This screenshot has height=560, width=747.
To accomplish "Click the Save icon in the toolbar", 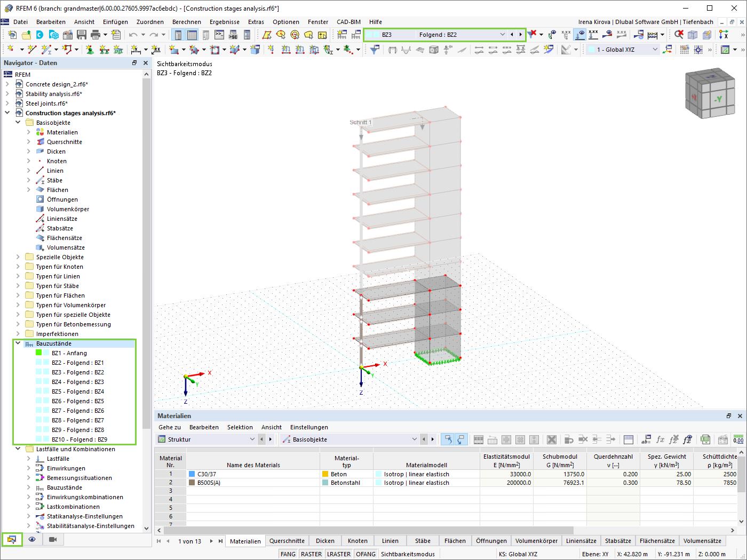I will click(x=82, y=35).
